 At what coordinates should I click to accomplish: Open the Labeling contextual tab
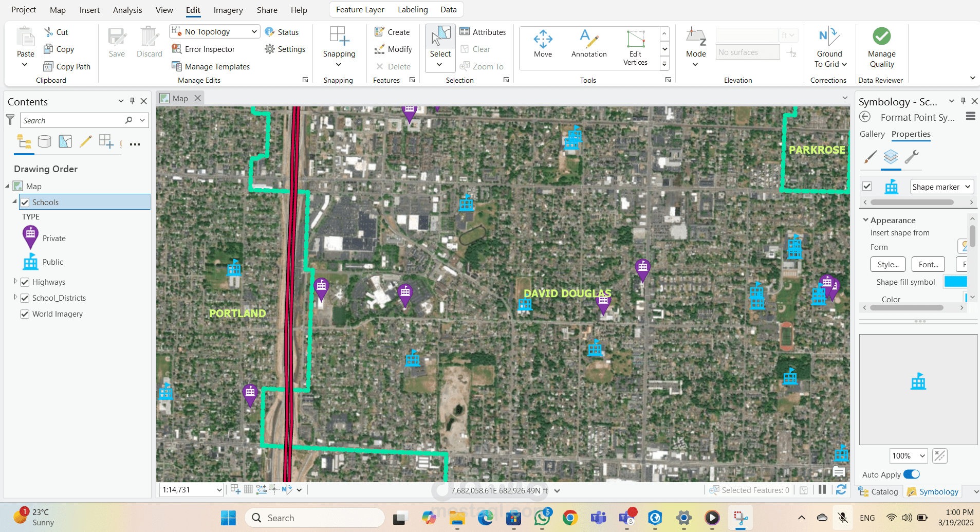point(413,9)
